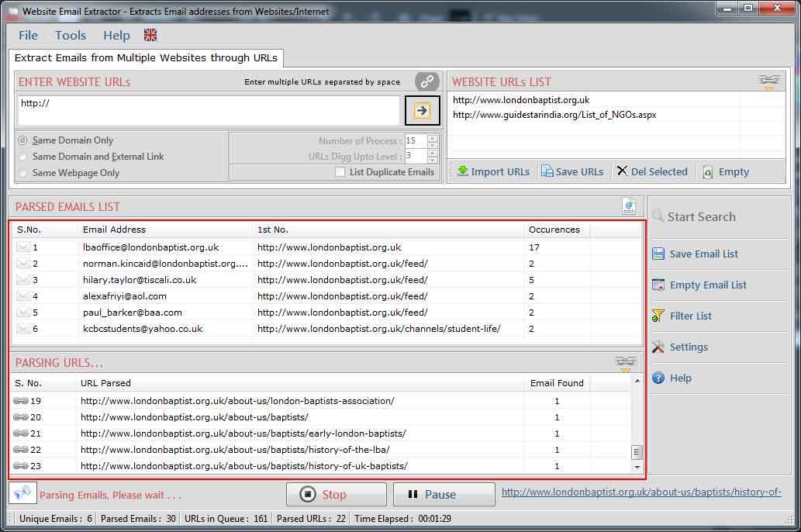801x532 pixels.
Task: Click the X icon of Del Selected
Action: click(x=622, y=171)
